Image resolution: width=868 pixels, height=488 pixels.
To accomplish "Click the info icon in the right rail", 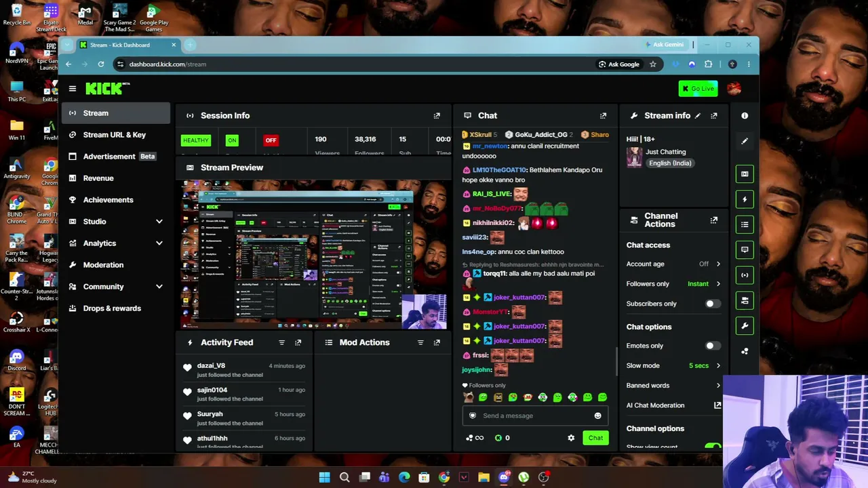I will (x=745, y=116).
